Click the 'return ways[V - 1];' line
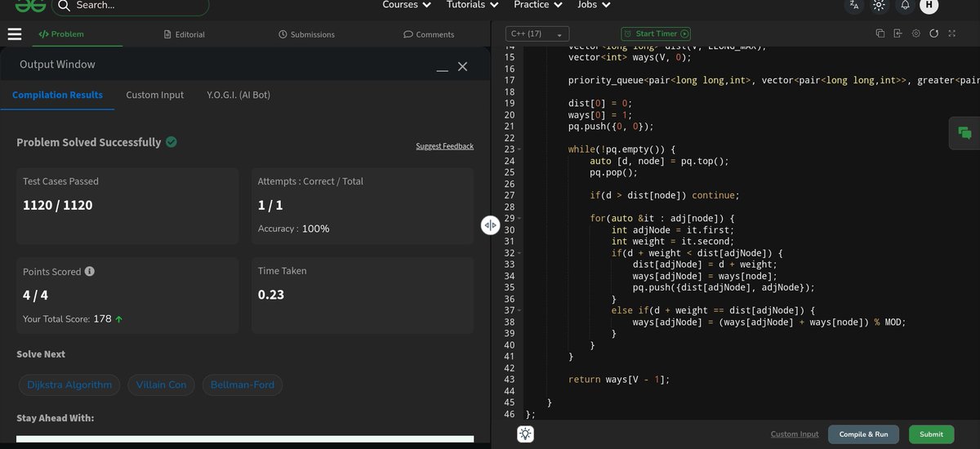This screenshot has height=449, width=980. (x=618, y=380)
